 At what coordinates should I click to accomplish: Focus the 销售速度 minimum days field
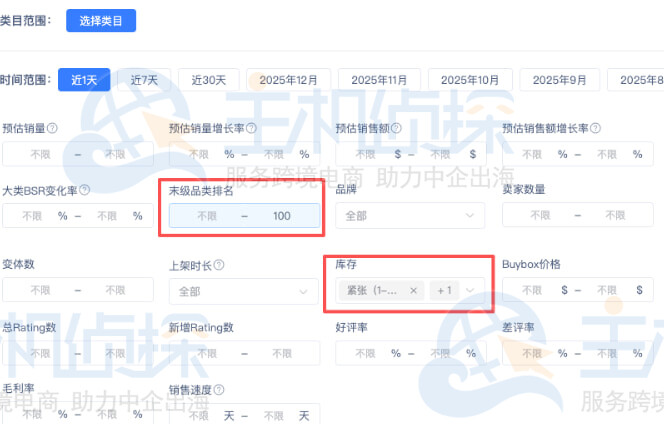point(198,416)
